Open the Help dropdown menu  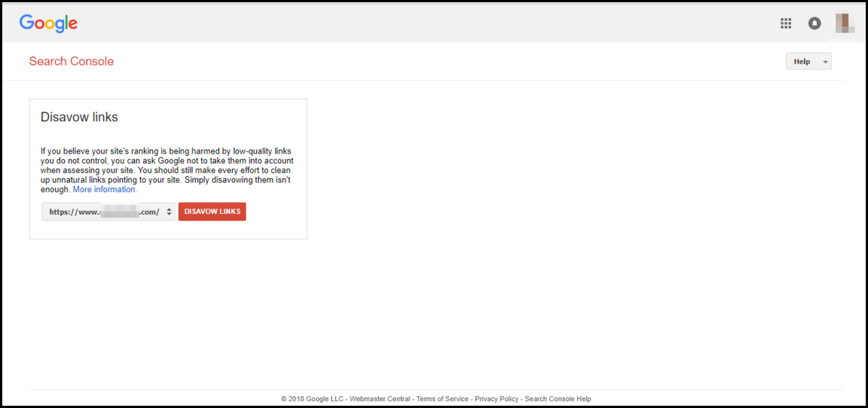808,62
